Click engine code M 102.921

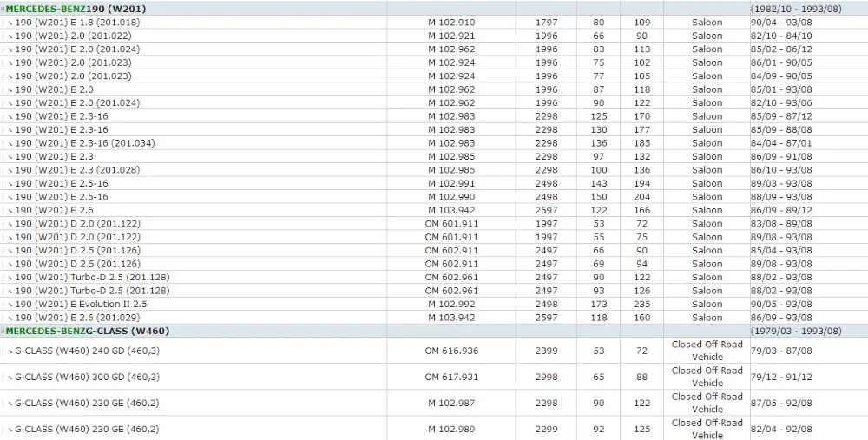(451, 36)
